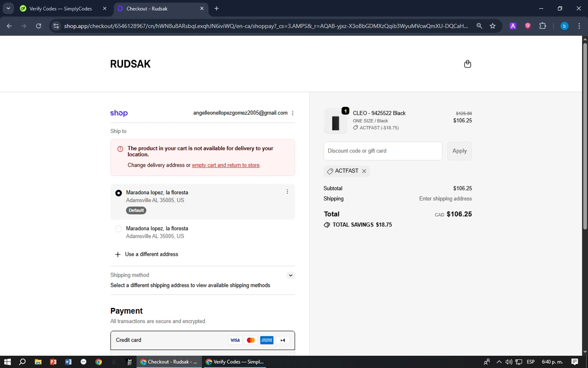This screenshot has height=368, width=588.
Task: Select the second Maradona lopez address radio
Action: (x=118, y=229)
